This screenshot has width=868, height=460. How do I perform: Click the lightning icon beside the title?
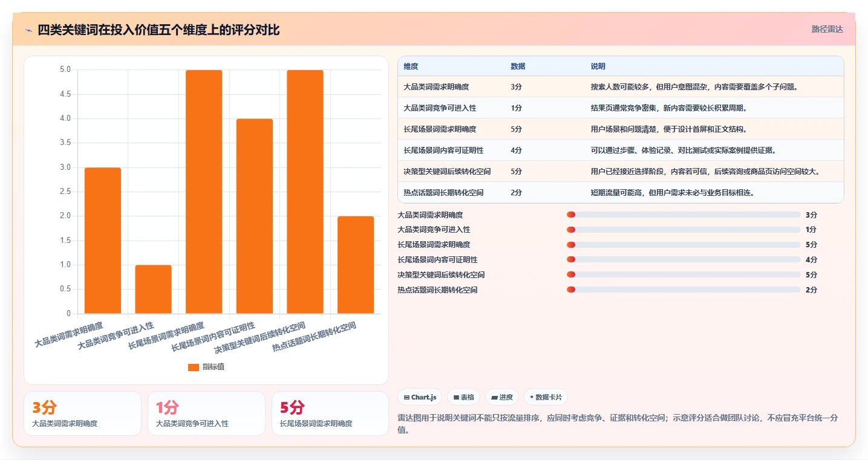pos(28,30)
